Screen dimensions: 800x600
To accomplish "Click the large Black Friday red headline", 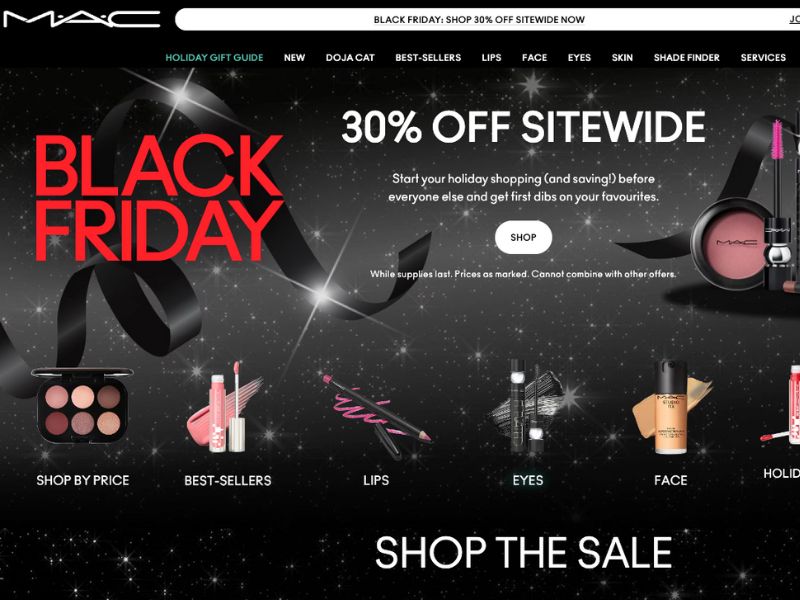I will point(159,198).
